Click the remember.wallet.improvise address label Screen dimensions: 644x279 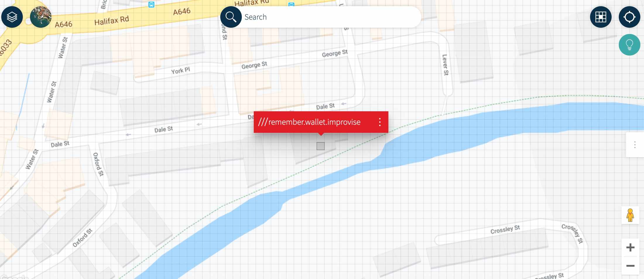(x=314, y=122)
